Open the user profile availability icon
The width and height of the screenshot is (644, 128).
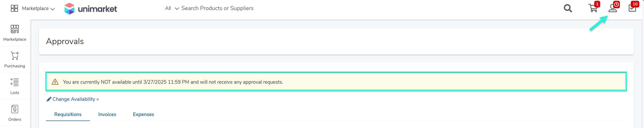pos(613,8)
